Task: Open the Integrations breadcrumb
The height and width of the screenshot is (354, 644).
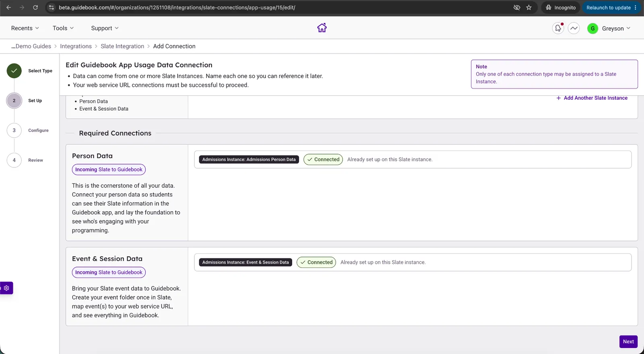Action: pos(76,46)
